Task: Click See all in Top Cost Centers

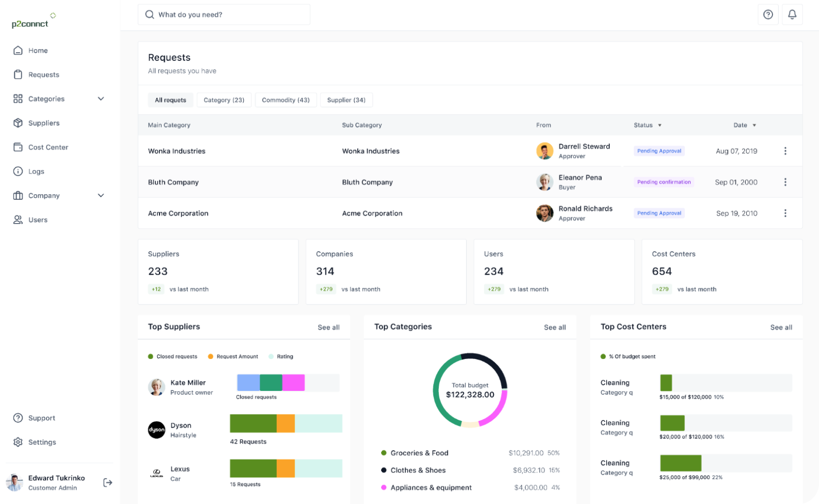Action: click(x=781, y=327)
